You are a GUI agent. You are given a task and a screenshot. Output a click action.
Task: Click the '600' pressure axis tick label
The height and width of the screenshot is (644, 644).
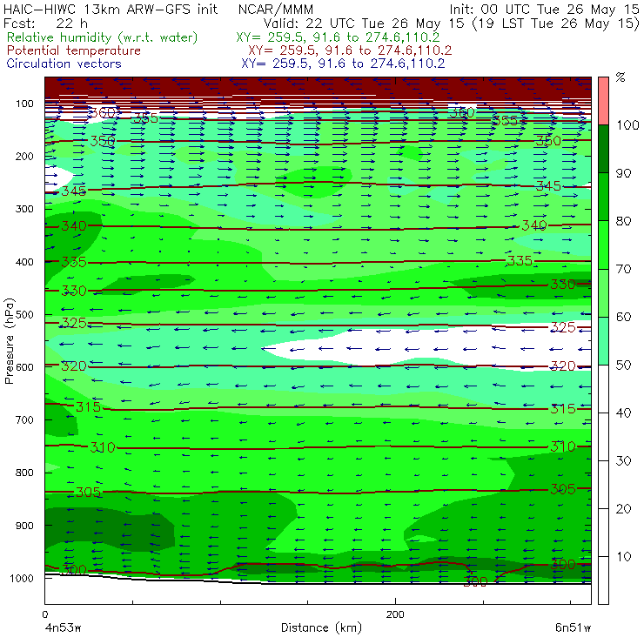[24, 366]
